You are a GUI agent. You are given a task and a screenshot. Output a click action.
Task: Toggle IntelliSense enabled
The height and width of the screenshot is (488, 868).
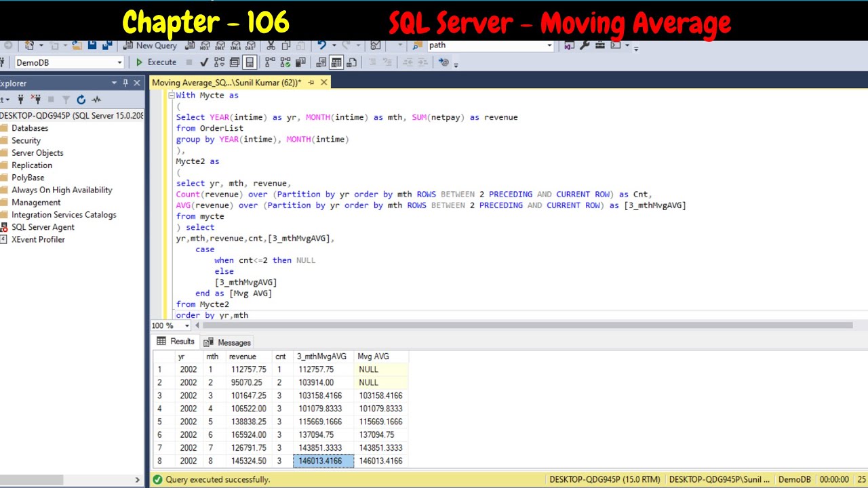(250, 62)
